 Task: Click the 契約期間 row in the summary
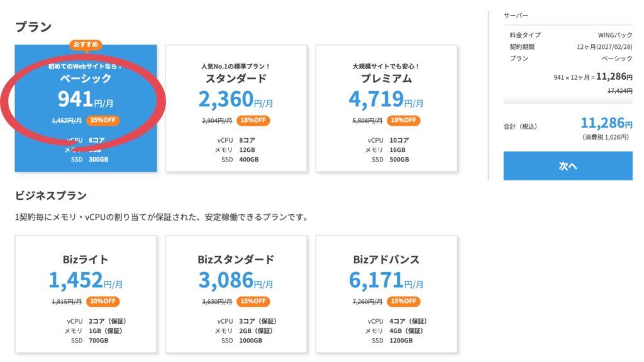click(567, 47)
